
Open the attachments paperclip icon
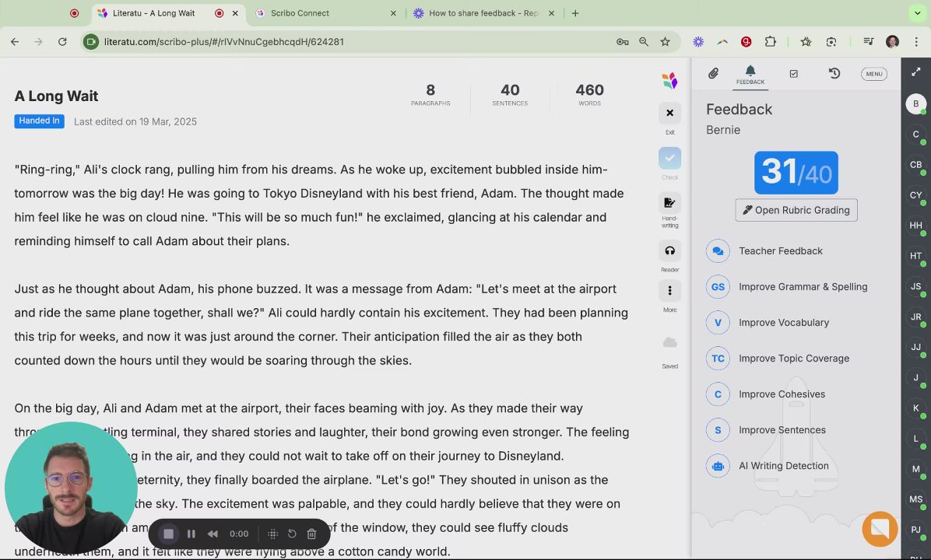pyautogui.click(x=713, y=74)
